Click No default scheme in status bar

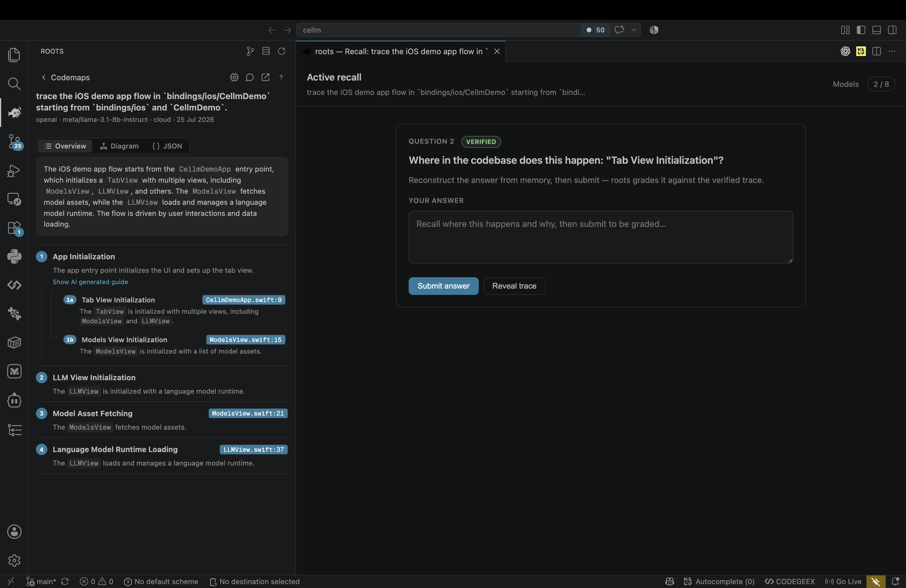[161, 581]
